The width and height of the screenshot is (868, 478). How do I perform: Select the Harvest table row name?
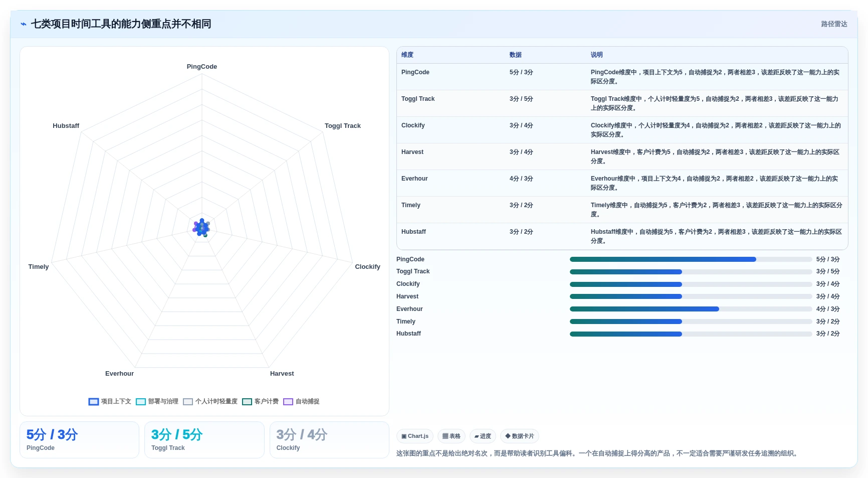click(412, 152)
